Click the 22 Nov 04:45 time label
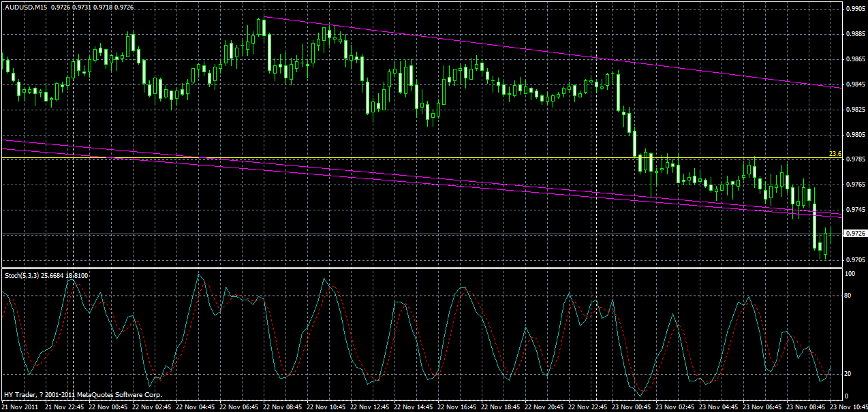This screenshot has width=868, height=412. 196,407
